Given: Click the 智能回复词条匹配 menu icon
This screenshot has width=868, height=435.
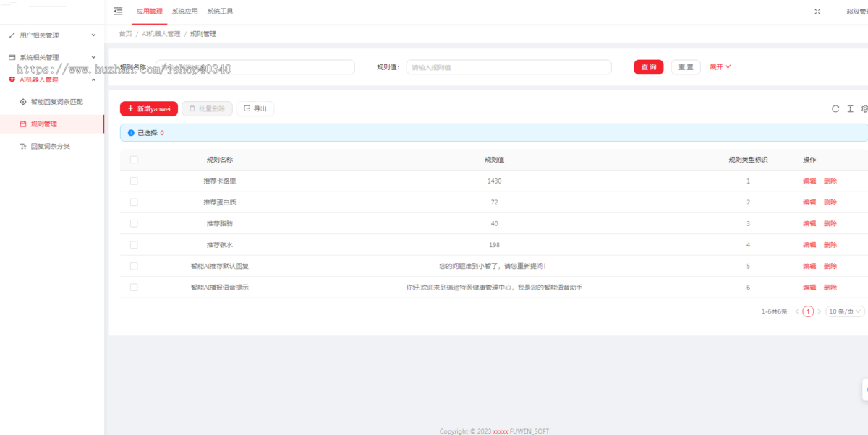Looking at the screenshot, I should click(x=23, y=102).
